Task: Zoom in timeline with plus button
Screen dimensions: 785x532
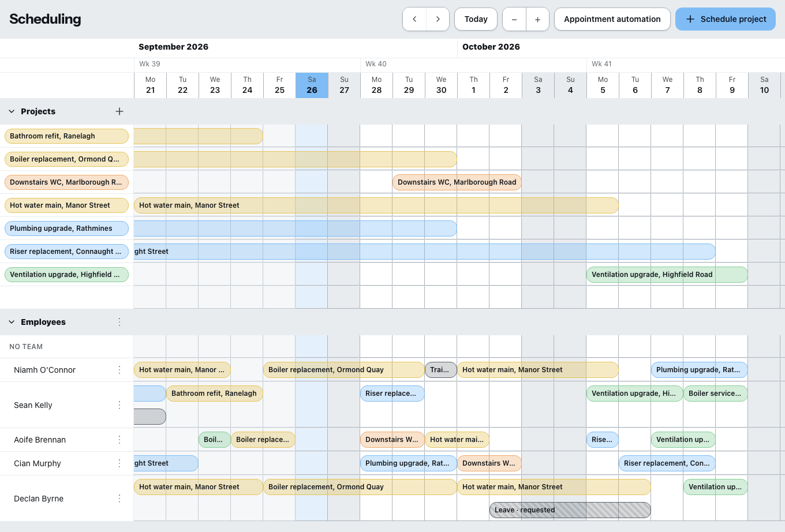Action: click(x=537, y=19)
